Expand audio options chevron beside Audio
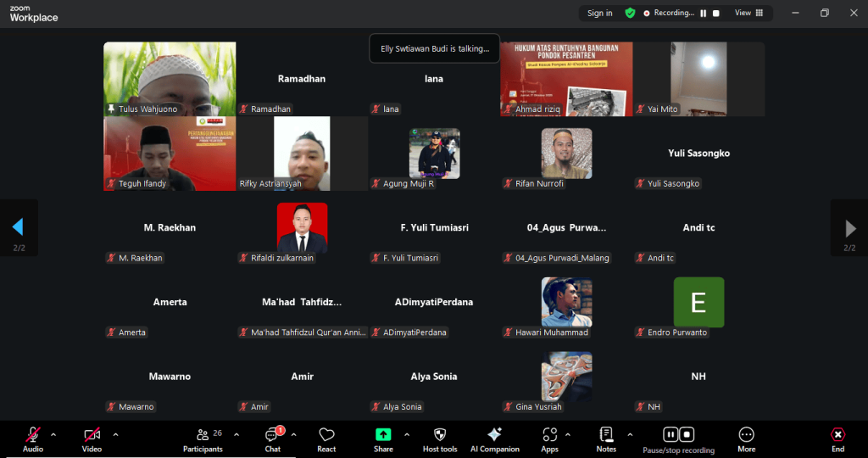Image resolution: width=868 pixels, height=458 pixels. pyautogui.click(x=53, y=434)
